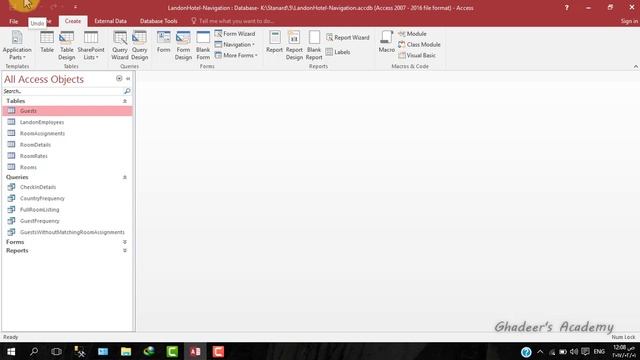Click Sign in link
Viewport: 640px width, 360px height.
tap(629, 21)
